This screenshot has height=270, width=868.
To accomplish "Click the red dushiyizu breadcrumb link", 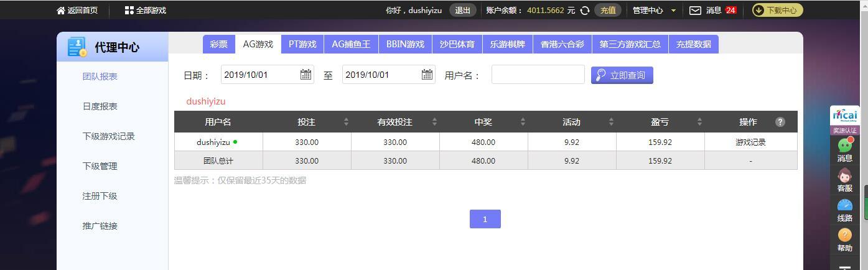I will click(x=206, y=101).
